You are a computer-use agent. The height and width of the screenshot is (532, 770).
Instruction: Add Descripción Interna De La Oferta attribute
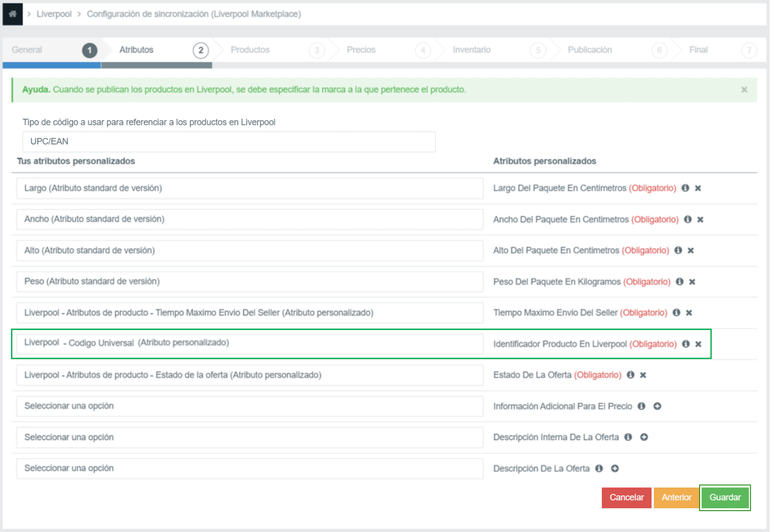coord(644,437)
